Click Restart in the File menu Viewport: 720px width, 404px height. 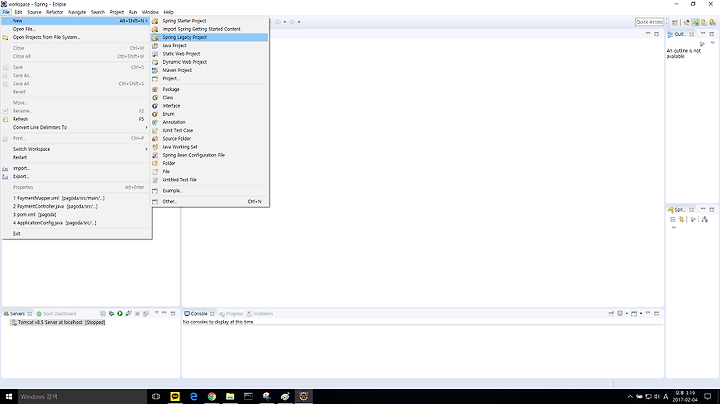[76, 157]
